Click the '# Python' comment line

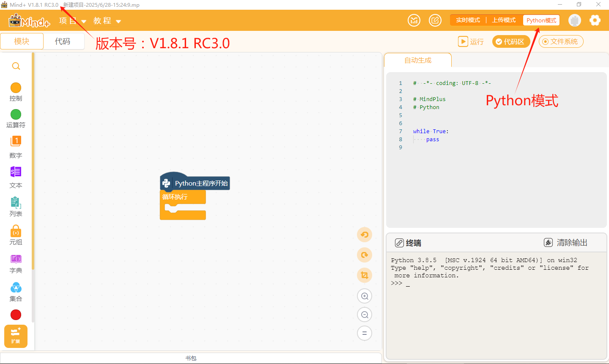coord(426,107)
